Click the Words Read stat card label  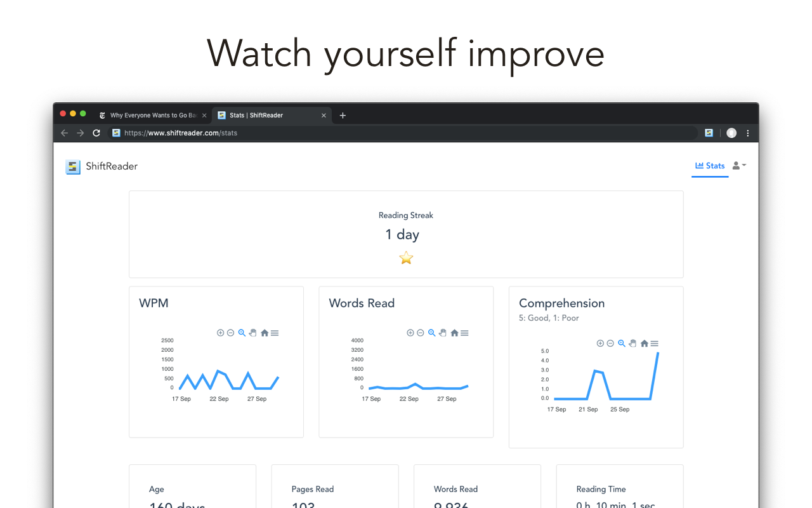455,489
